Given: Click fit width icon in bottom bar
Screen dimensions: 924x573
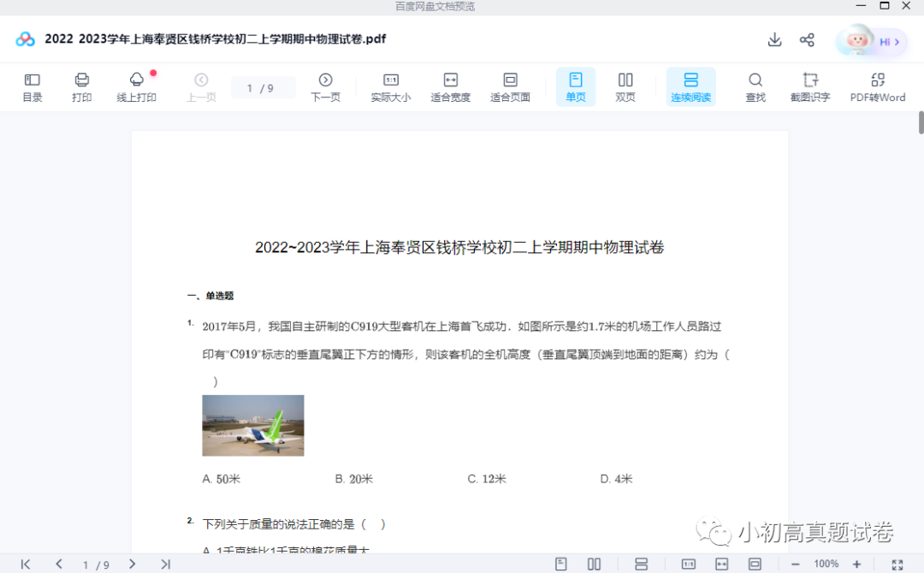Looking at the screenshot, I should pyautogui.click(x=721, y=564).
